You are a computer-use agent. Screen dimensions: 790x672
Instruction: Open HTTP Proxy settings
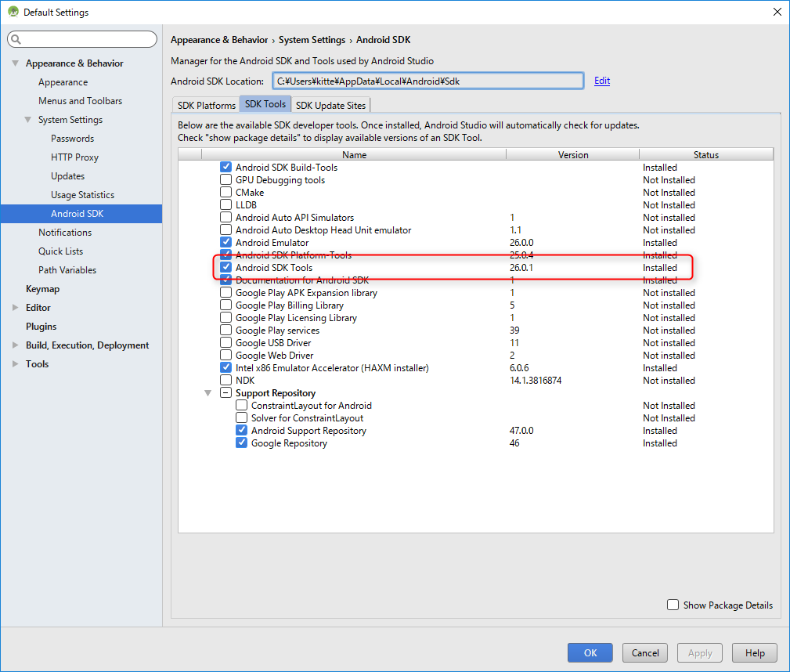point(74,157)
